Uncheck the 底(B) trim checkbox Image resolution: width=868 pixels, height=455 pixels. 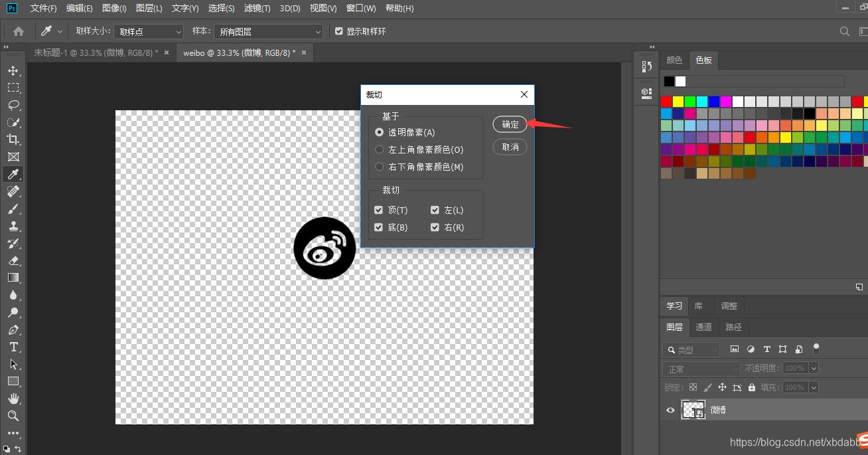tap(378, 227)
